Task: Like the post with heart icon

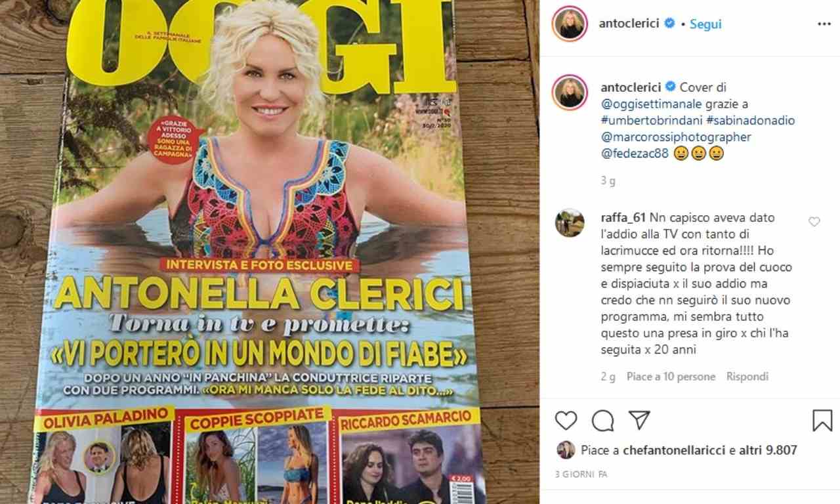Action: point(566,421)
